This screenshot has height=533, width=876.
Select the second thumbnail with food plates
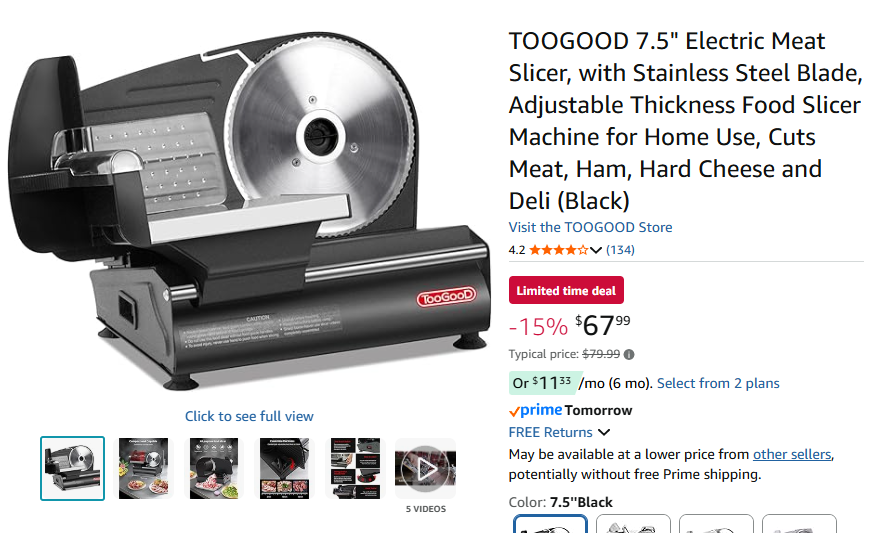click(x=144, y=468)
